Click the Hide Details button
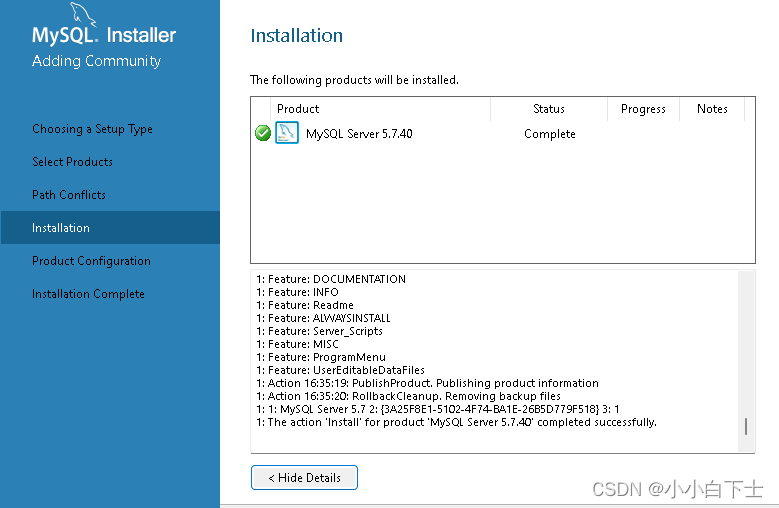 click(x=304, y=478)
